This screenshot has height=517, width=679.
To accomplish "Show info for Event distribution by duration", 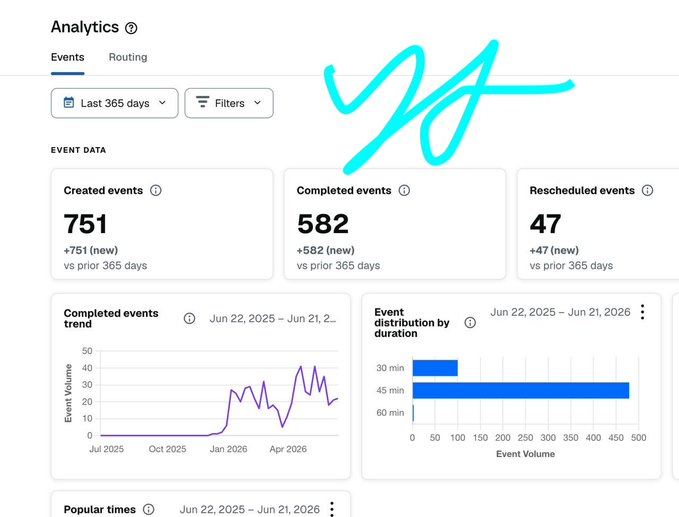I will pyautogui.click(x=470, y=323).
